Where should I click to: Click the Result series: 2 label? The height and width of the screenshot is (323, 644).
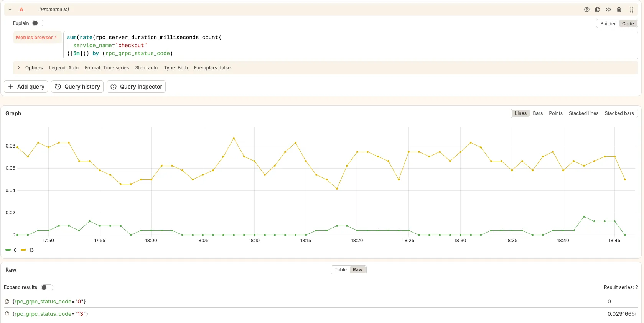pyautogui.click(x=621, y=287)
